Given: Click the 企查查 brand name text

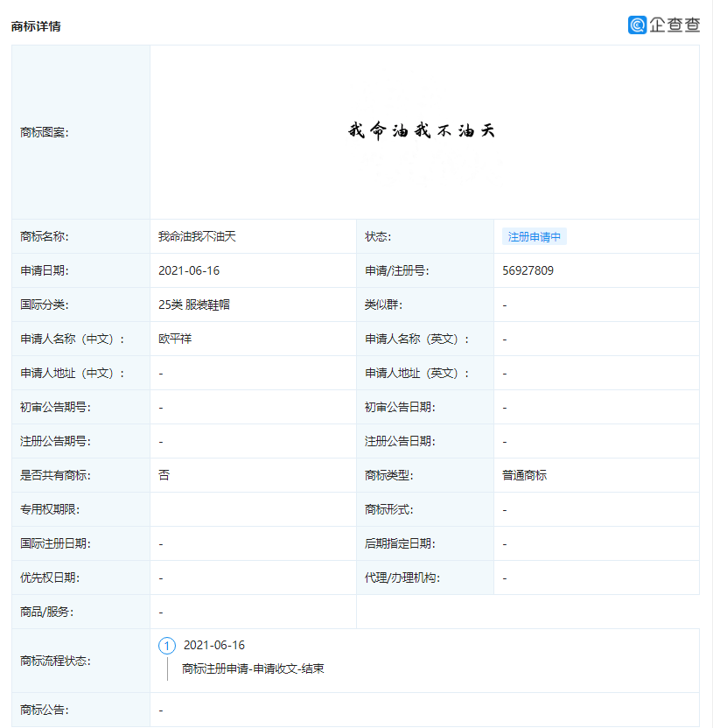Looking at the screenshot, I should [x=675, y=25].
